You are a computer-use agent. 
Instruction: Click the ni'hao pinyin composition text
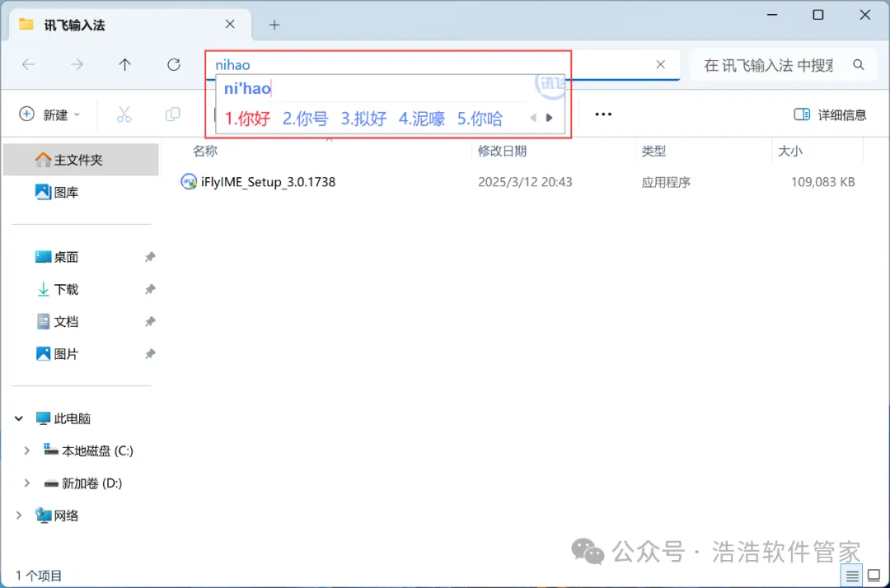pos(247,88)
